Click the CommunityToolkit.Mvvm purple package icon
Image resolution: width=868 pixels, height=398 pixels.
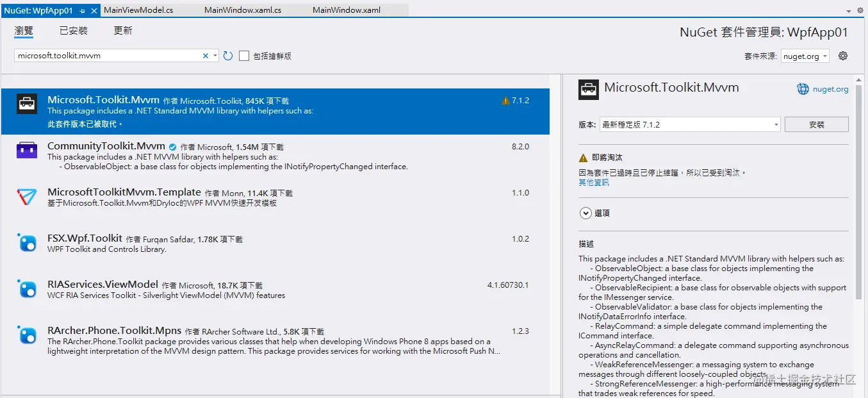pos(27,150)
